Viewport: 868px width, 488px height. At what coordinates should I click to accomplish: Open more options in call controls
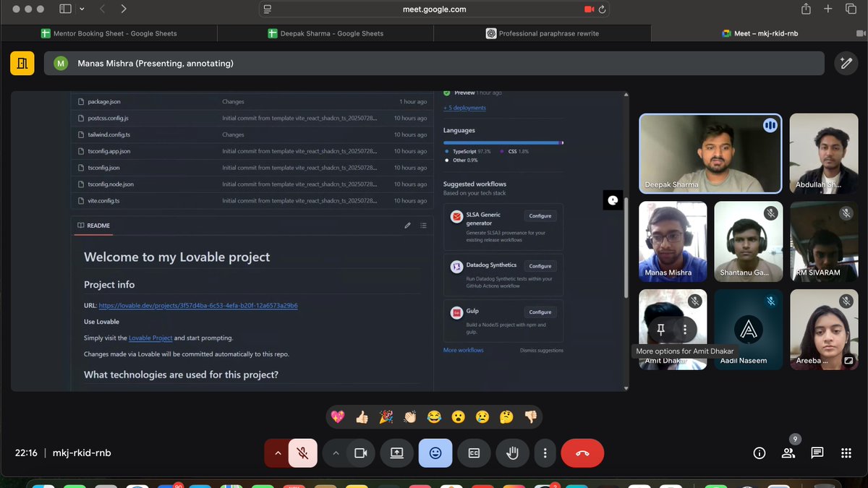[x=545, y=453]
